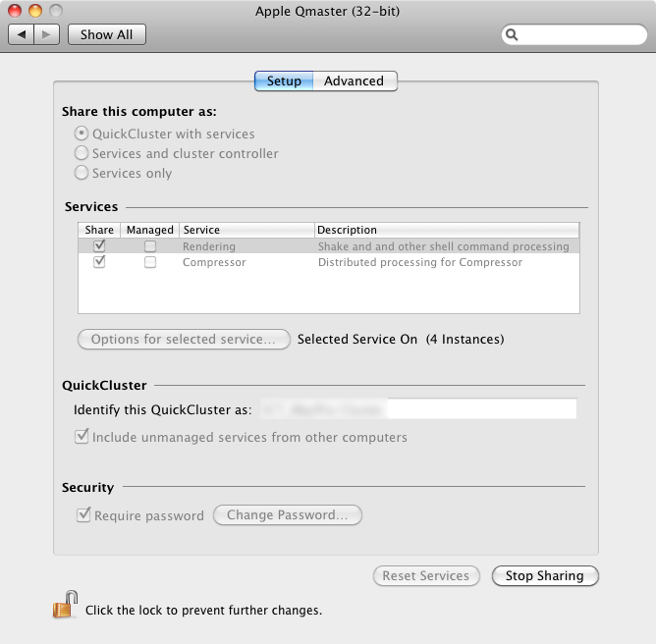
Task: Select the Rendering service row
Action: pyautogui.click(x=329, y=245)
